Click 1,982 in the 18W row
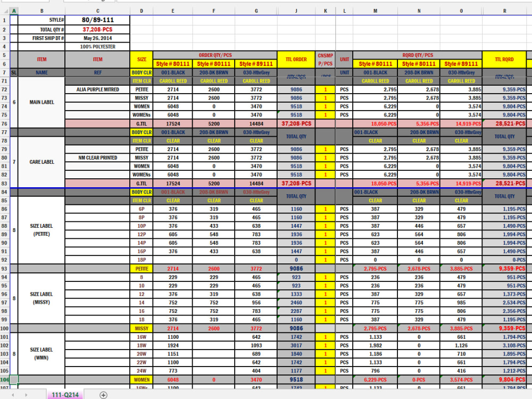532x399 pixels. (x=375, y=345)
